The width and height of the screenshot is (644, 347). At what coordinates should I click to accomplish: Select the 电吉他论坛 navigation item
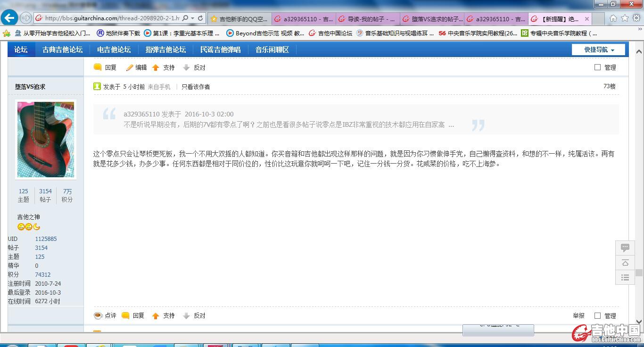pos(114,50)
